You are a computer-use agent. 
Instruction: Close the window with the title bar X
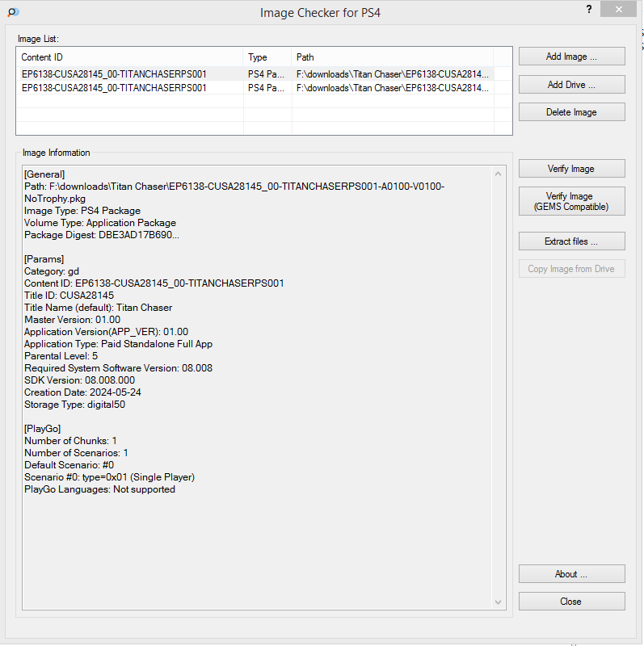pyautogui.click(x=618, y=9)
